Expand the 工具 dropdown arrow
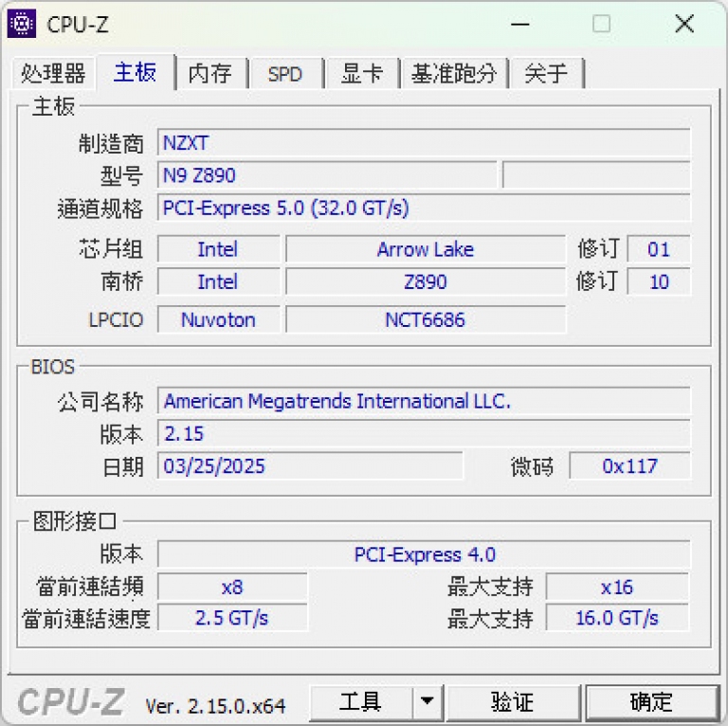728x726 pixels. tap(428, 701)
